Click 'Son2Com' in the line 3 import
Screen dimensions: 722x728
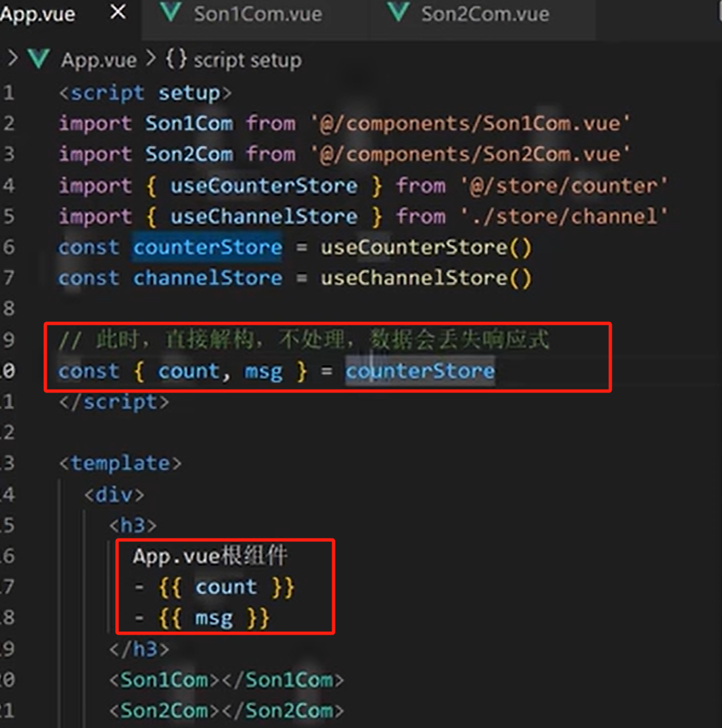[189, 154]
